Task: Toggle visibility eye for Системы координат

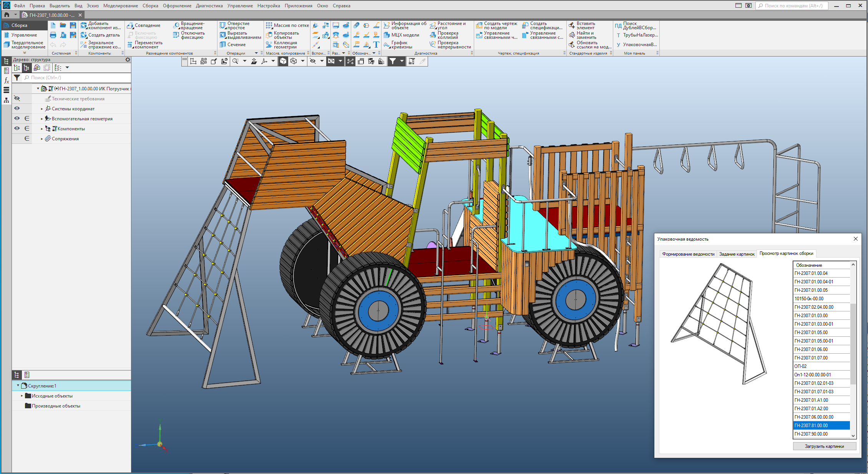Action: [x=17, y=108]
